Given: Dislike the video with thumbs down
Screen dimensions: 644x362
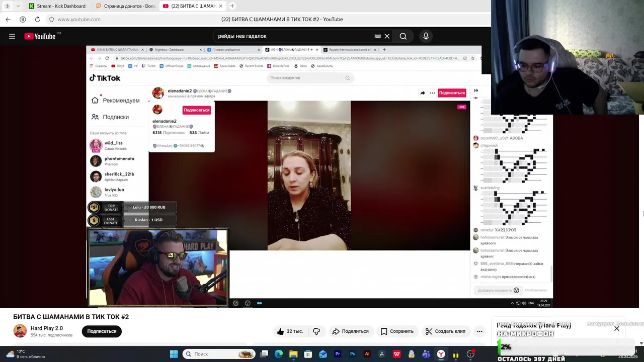Looking at the screenshot, I should (316, 331).
